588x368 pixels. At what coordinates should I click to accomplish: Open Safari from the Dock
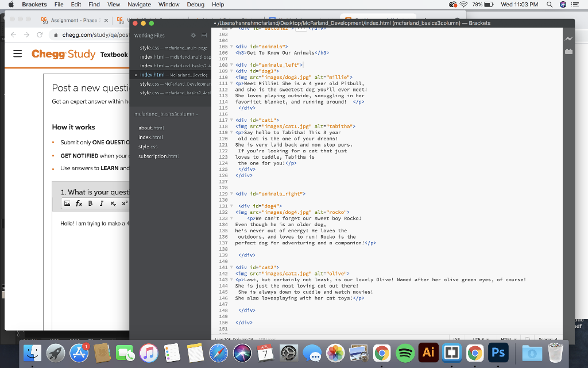[219, 353]
